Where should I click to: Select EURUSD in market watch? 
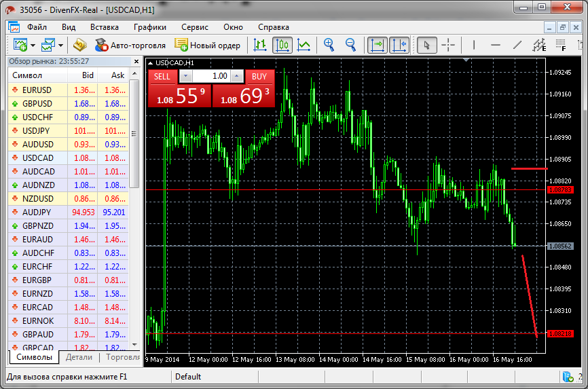pos(69,90)
